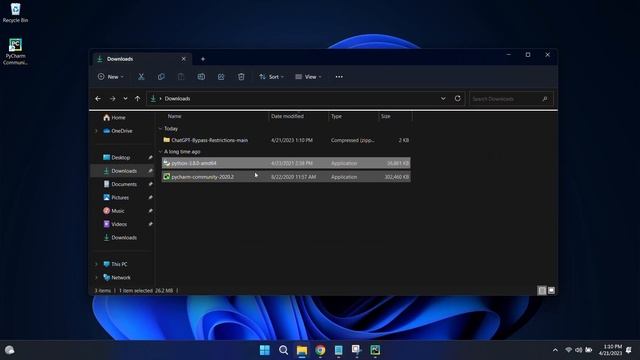Viewport: 640px width, 360px height.
Task: Open the three-dot See more menu
Action: pos(339,77)
